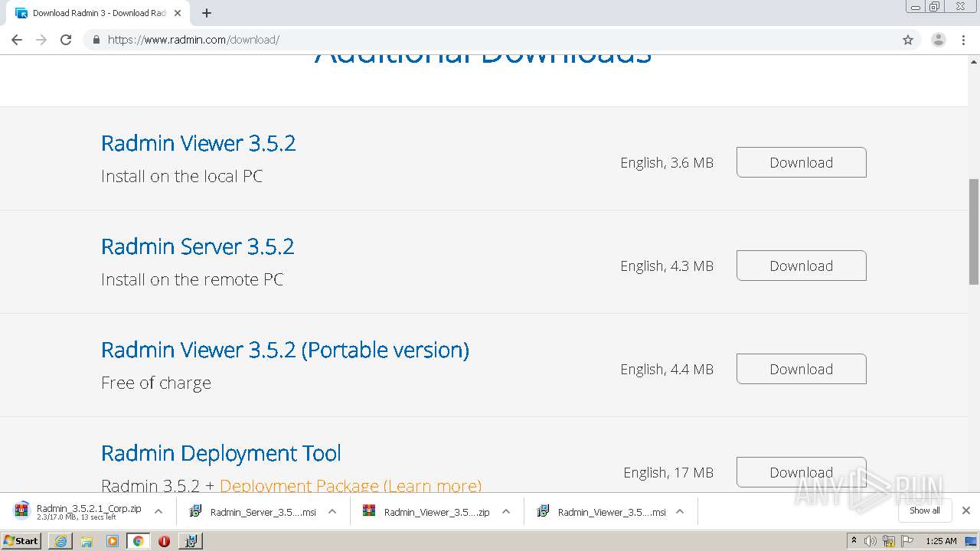Image resolution: width=980 pixels, height=551 pixels.
Task: Close the Download Radmin 3 tab
Action: click(x=178, y=13)
